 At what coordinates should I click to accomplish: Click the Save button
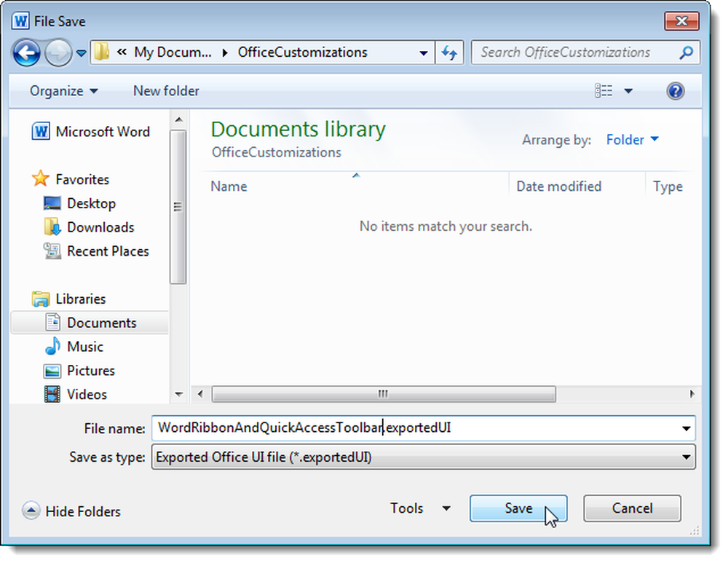pyautogui.click(x=518, y=508)
